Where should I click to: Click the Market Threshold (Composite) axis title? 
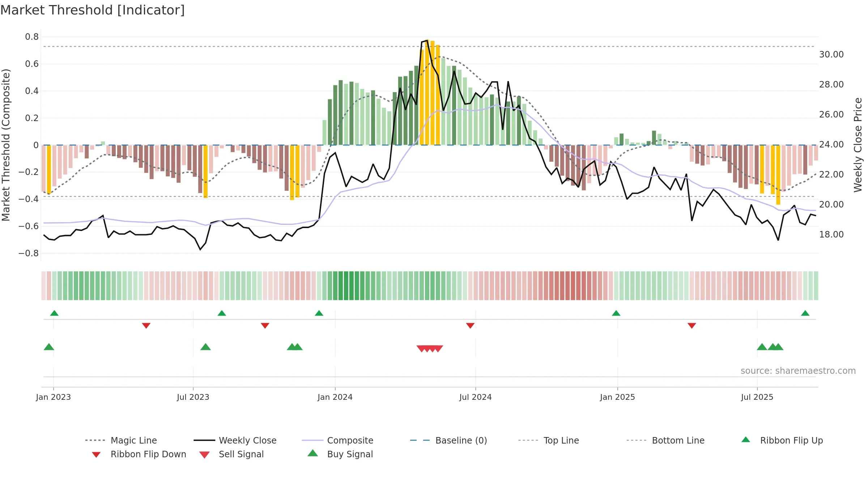click(6, 145)
